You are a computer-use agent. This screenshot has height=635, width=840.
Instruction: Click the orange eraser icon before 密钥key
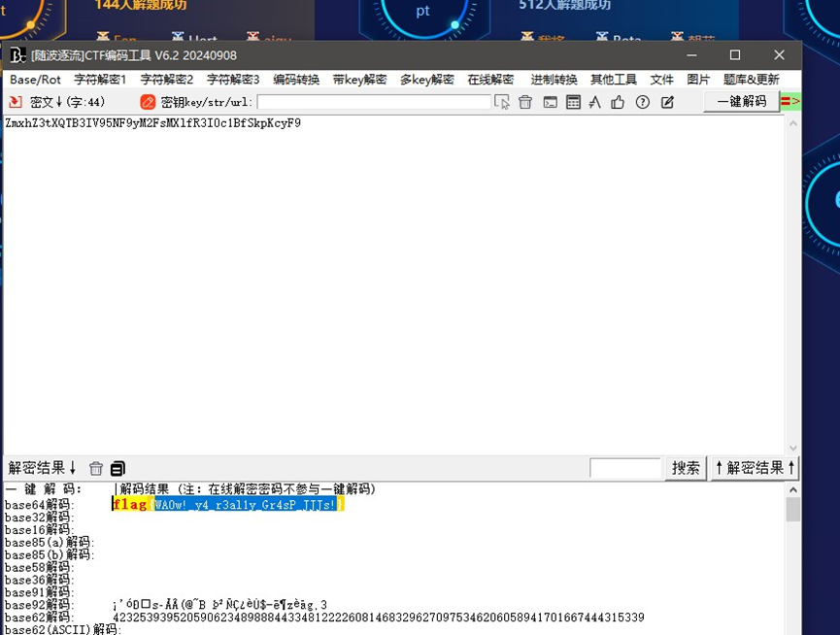pyautogui.click(x=148, y=102)
